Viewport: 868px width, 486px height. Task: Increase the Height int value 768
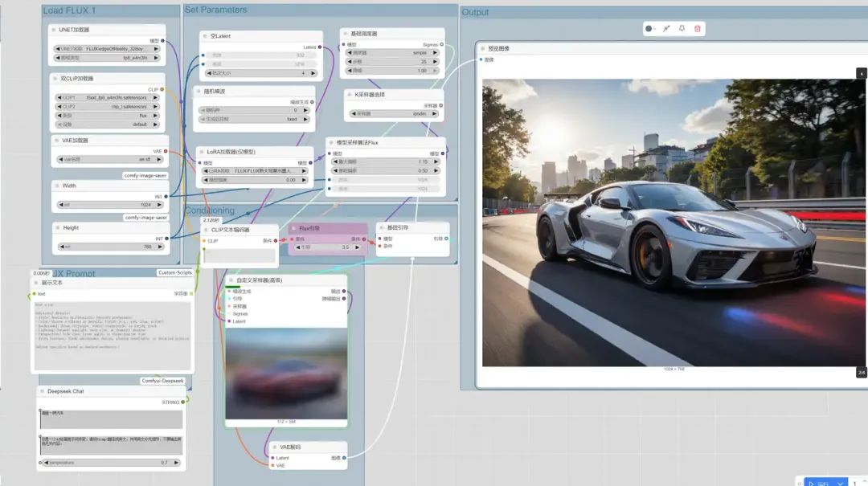click(x=161, y=247)
